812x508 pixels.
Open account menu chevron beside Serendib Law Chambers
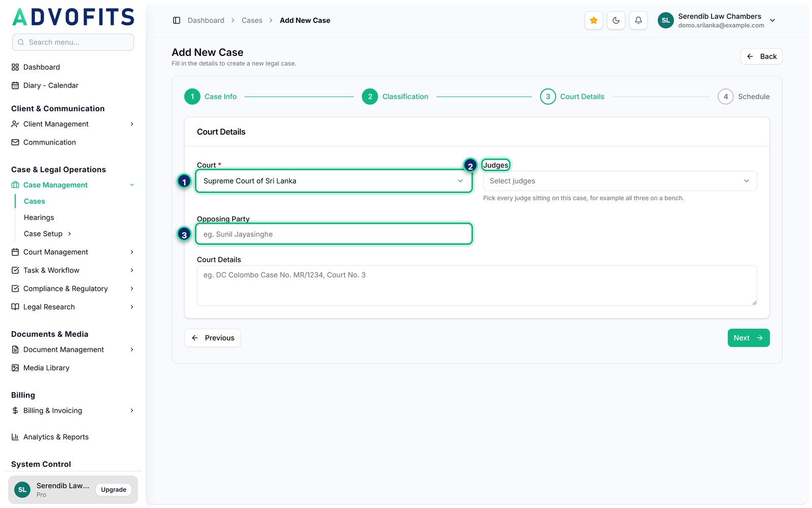coord(772,20)
